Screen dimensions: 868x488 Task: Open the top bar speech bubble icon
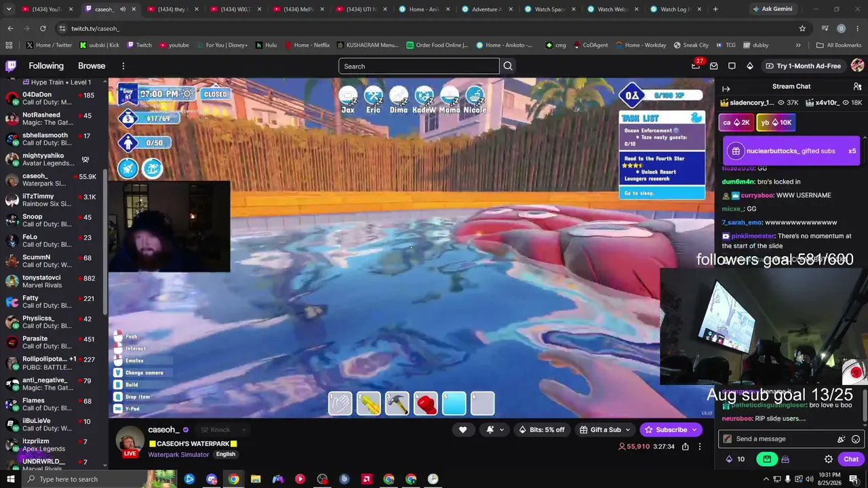pos(732,66)
